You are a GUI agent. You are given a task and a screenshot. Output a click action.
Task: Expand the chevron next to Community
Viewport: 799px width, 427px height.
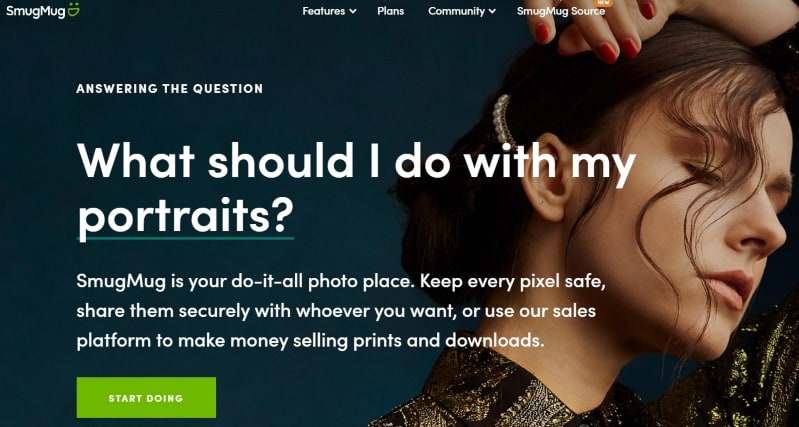click(492, 11)
